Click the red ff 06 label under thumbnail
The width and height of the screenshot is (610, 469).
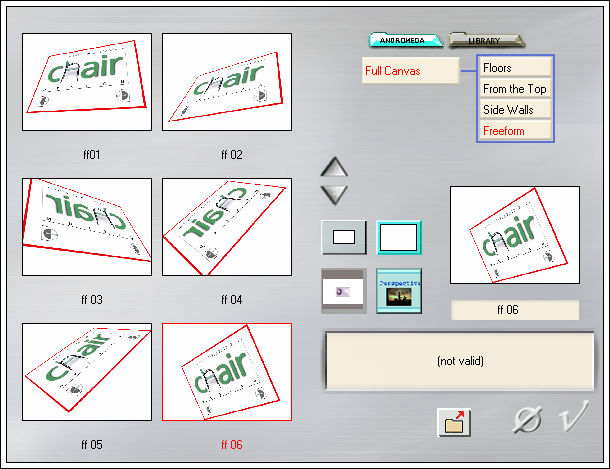point(231,444)
